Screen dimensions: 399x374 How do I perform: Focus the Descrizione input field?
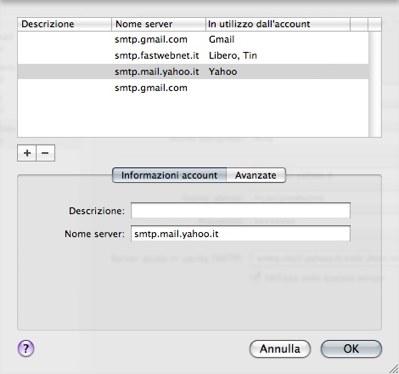(x=240, y=211)
